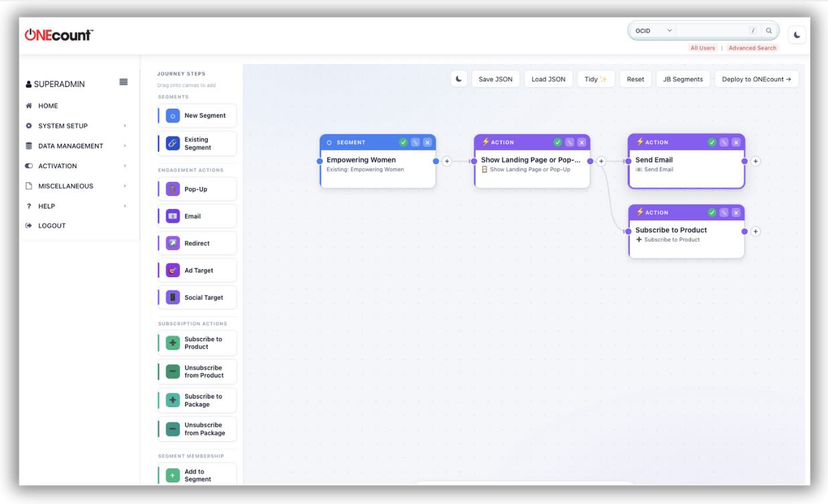
Task: Click the Reset button
Action: 635,79
